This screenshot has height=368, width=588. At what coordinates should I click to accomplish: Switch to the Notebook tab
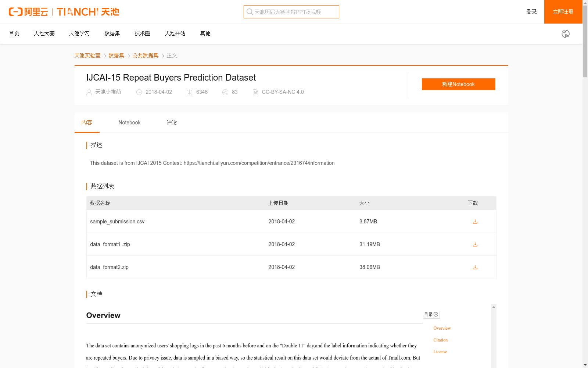(x=129, y=123)
